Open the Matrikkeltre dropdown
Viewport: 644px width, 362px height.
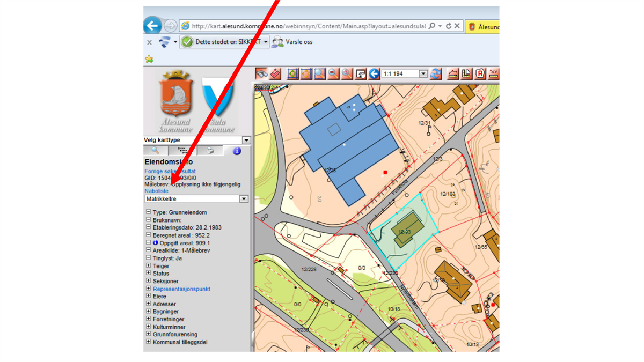click(243, 199)
